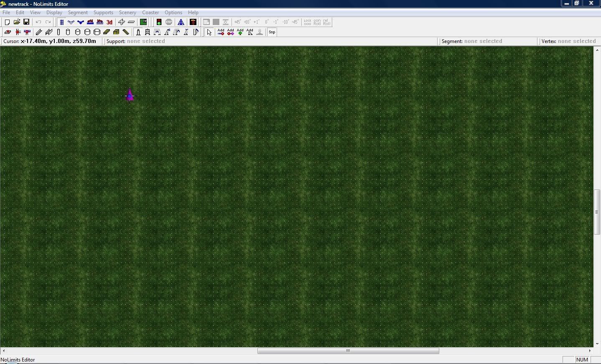This screenshot has height=364, width=601.
Task: Click the magenta track start marker
Action: 130,95
